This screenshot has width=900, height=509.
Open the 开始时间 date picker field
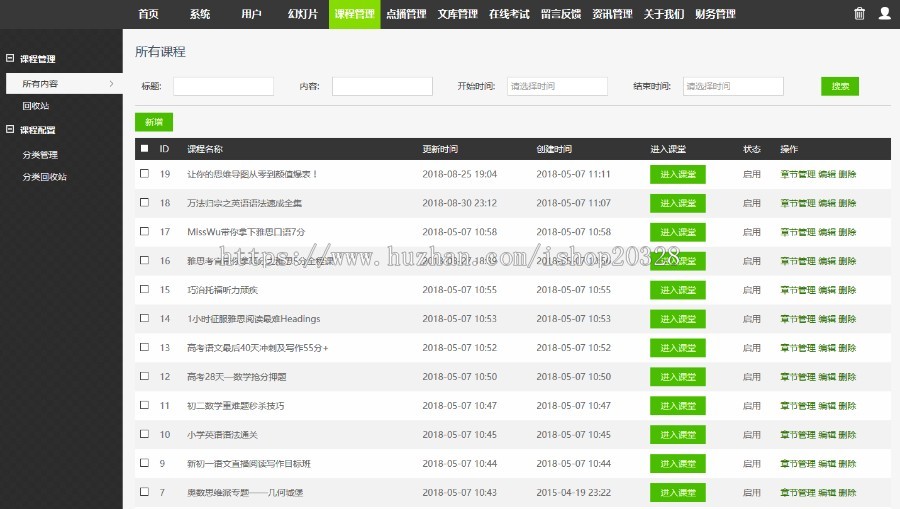click(x=557, y=86)
